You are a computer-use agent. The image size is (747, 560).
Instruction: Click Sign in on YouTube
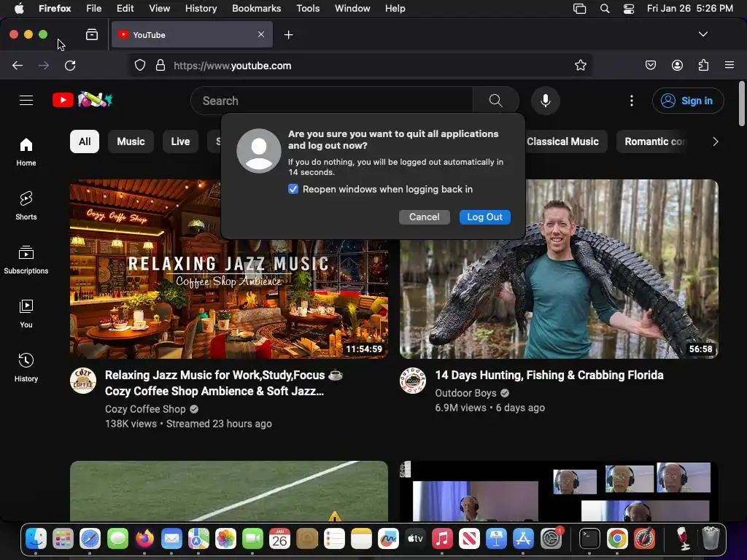click(x=688, y=101)
